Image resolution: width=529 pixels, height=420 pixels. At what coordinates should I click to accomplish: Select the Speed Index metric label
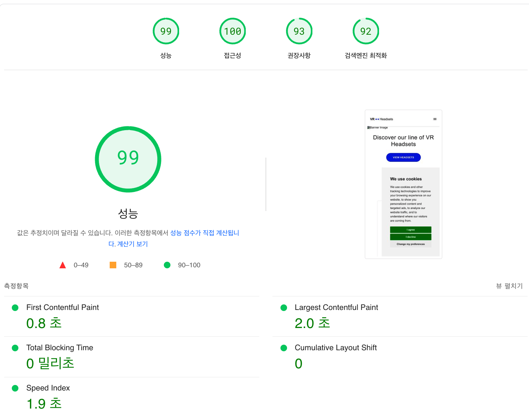click(48, 388)
